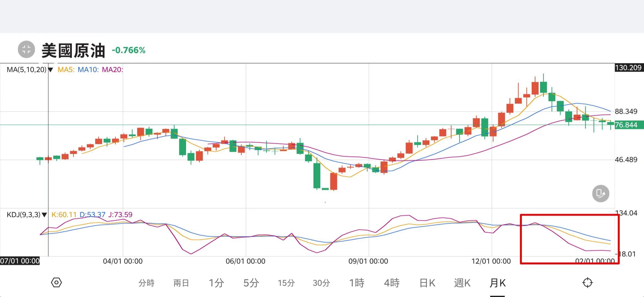Click the collapse fullscreen icon beside 美國原油

coord(26,50)
